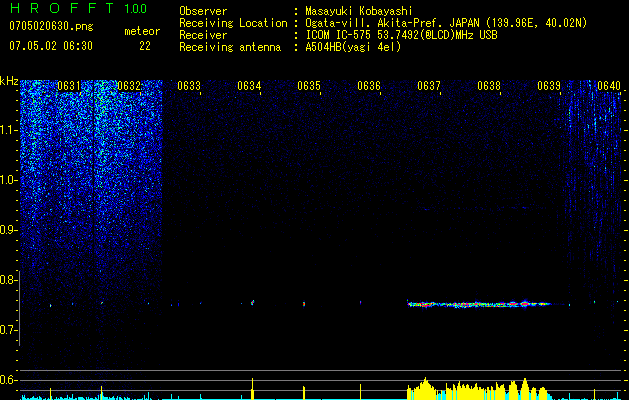Click the tallest yellow intensity peak near 0637
The image size is (629, 400).
pos(425,388)
